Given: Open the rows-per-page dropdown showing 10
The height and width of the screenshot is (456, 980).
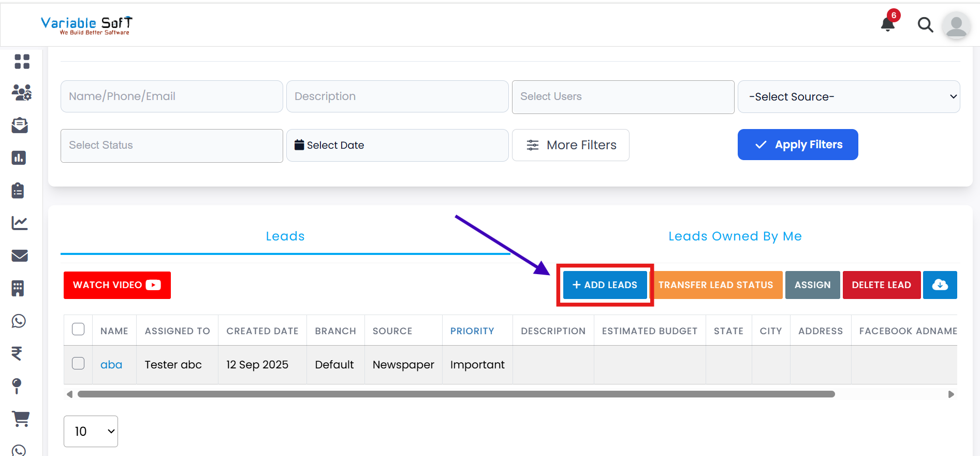Looking at the screenshot, I should tap(91, 431).
